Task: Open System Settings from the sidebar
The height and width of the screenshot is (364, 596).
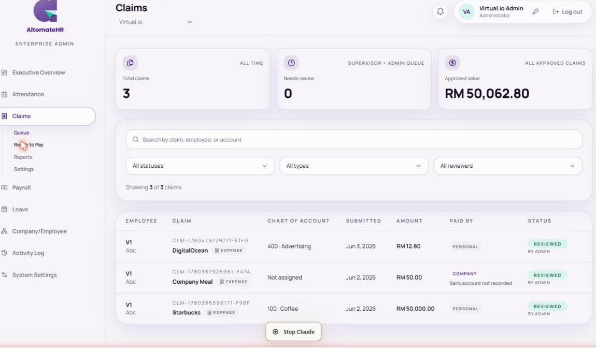Action: point(34,275)
